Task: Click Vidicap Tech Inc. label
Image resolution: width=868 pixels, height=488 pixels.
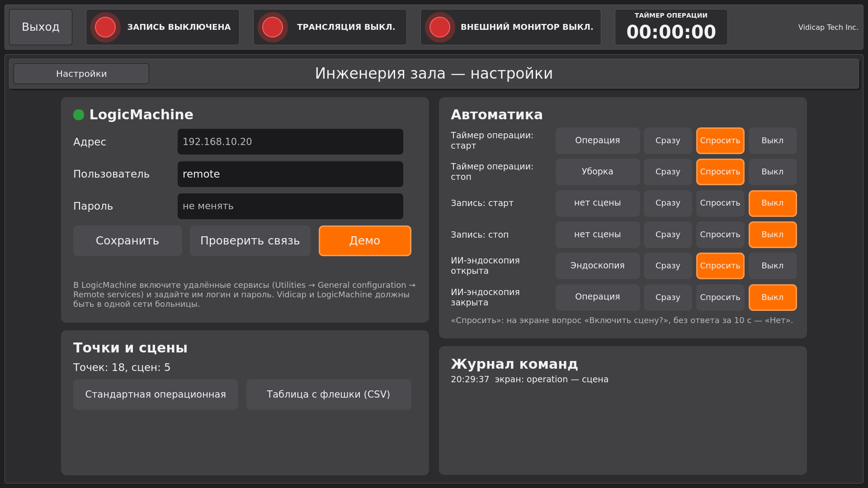Action: click(x=828, y=27)
